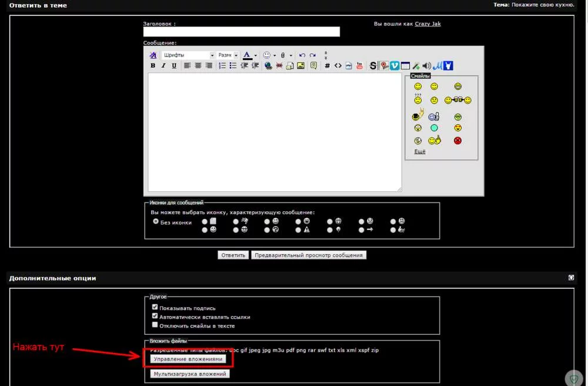The image size is (588, 386).
Task: Insert the red angry smiley
Action: click(457, 141)
